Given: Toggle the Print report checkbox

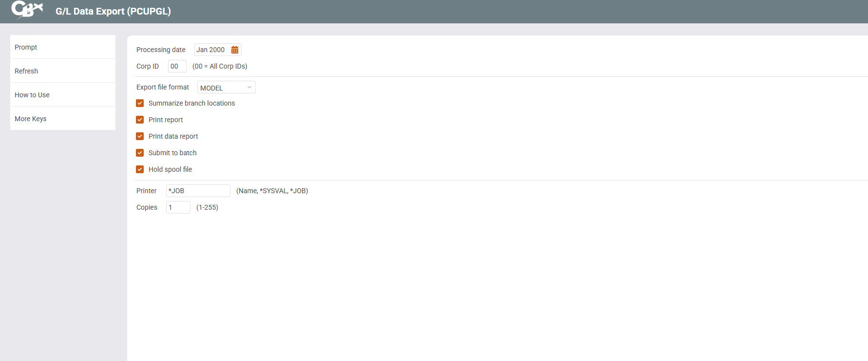Looking at the screenshot, I should (140, 120).
